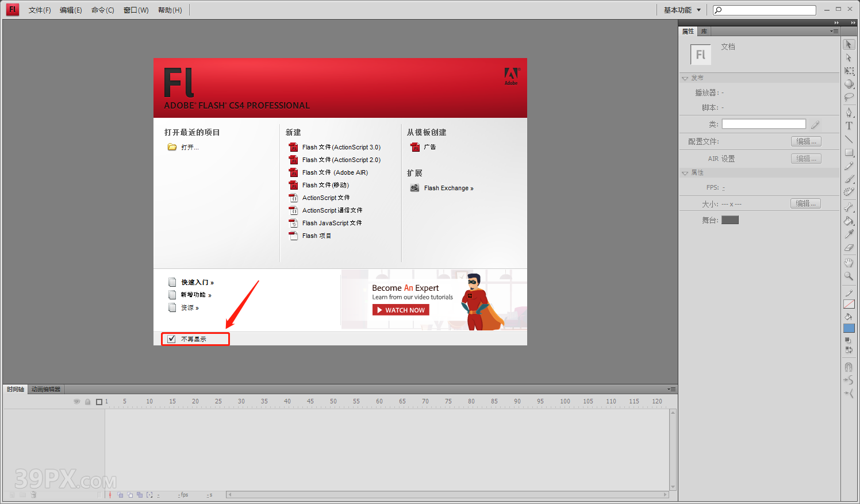Collapse the right panel dock to icons
860x504 pixels.
pyautogui.click(x=836, y=22)
